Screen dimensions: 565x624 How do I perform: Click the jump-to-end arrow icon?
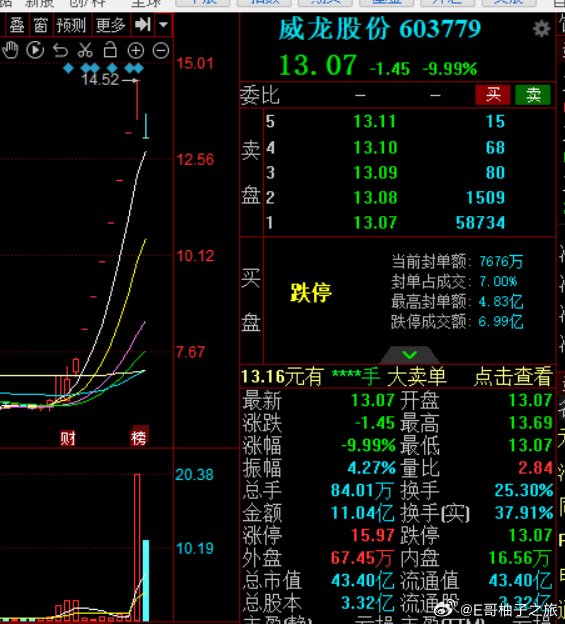coord(143,25)
